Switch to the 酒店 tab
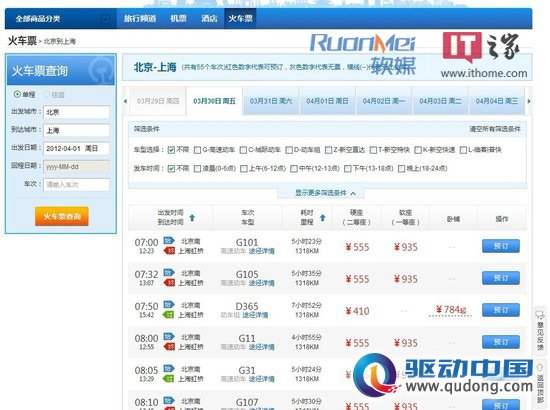550x410 pixels. tap(209, 19)
